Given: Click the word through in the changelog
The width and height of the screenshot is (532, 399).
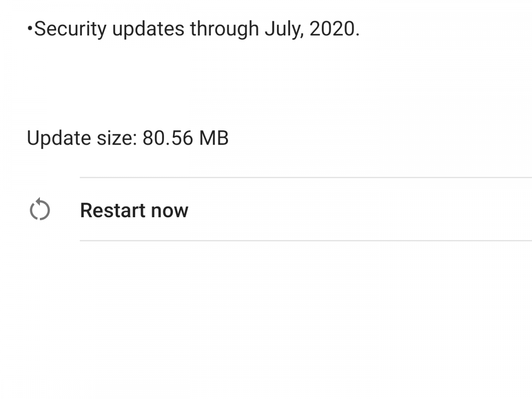Looking at the screenshot, I should pos(224,29).
